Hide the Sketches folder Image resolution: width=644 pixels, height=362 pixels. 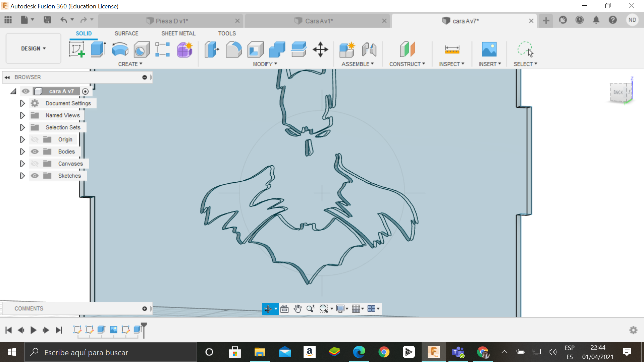coord(35,176)
